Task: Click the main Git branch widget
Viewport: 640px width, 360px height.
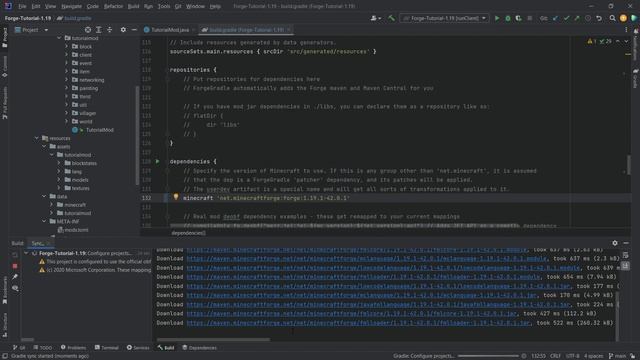Action: click(617, 356)
